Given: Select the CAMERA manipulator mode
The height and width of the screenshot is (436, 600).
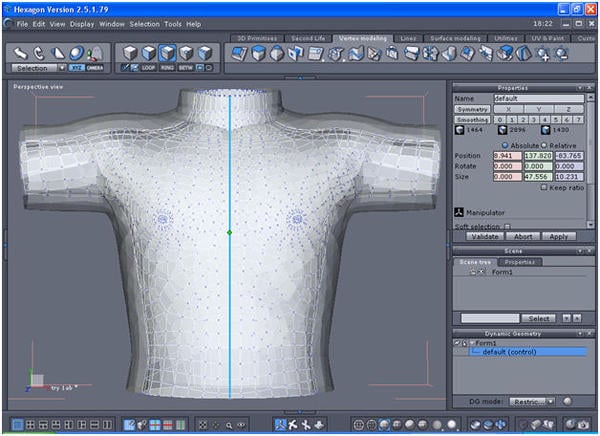Looking at the screenshot, I should [x=94, y=68].
